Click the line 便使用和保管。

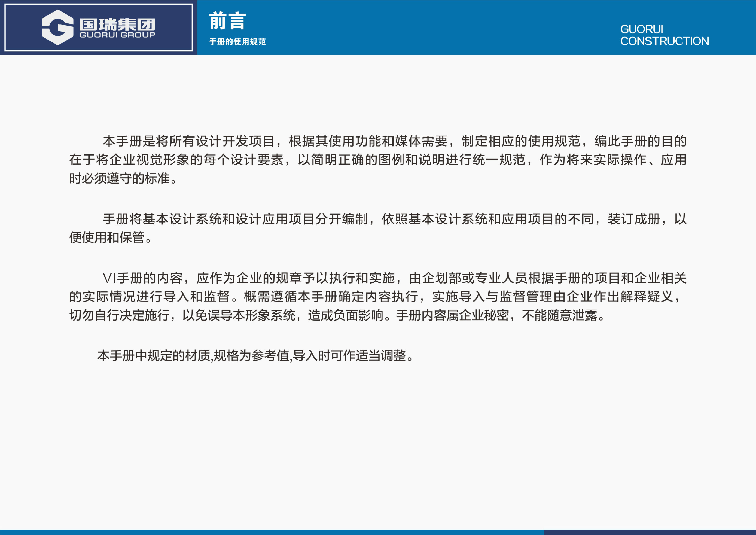click(x=110, y=237)
